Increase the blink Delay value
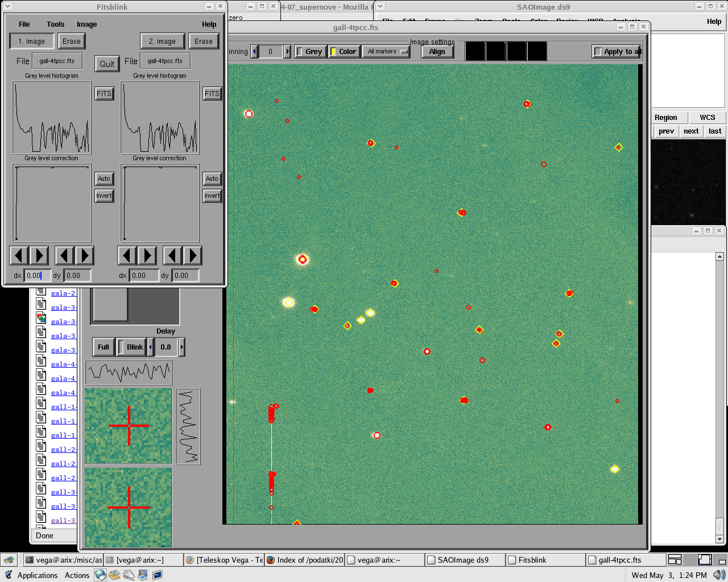 click(182, 347)
